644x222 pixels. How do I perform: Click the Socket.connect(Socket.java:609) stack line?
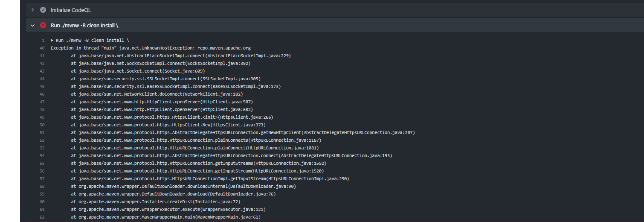click(x=138, y=71)
